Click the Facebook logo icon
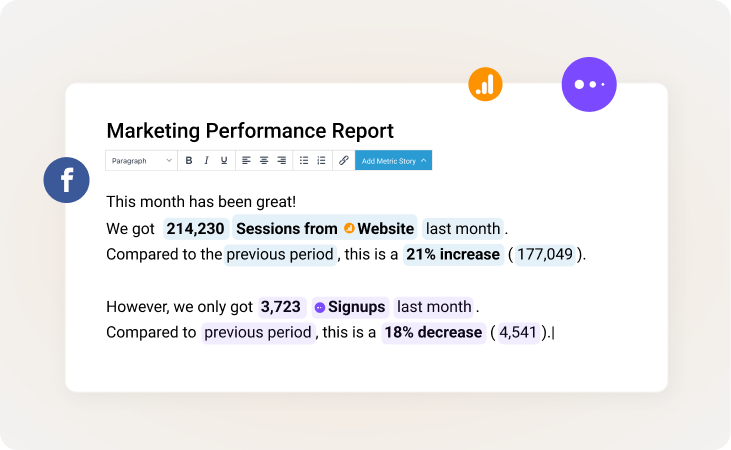This screenshot has height=450, width=731. pos(67,180)
